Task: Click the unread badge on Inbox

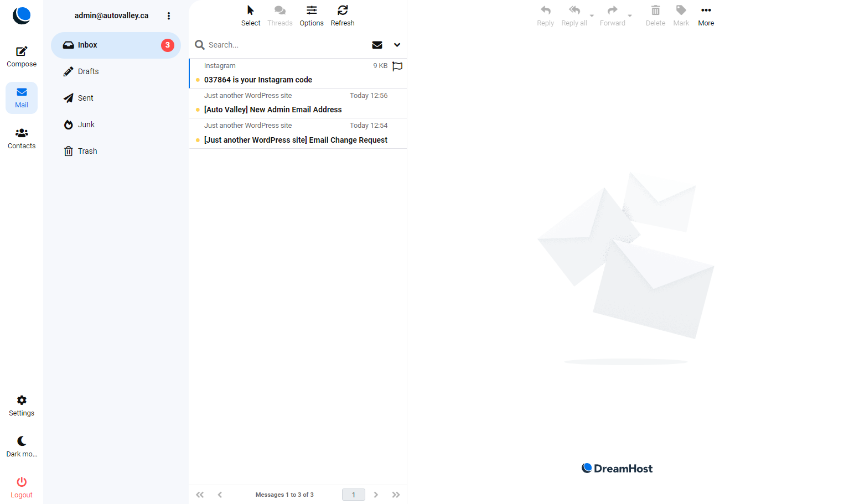Action: [168, 45]
